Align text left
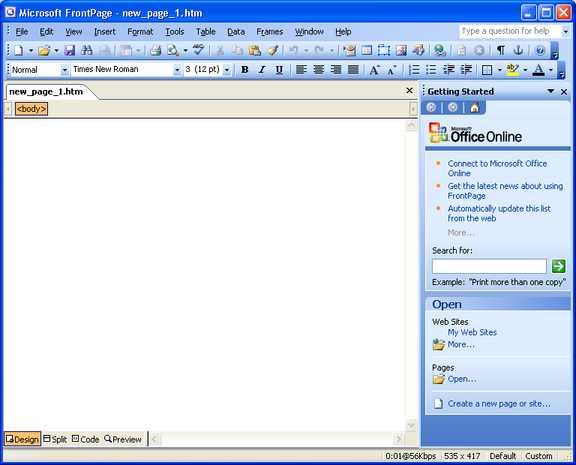 (x=301, y=69)
